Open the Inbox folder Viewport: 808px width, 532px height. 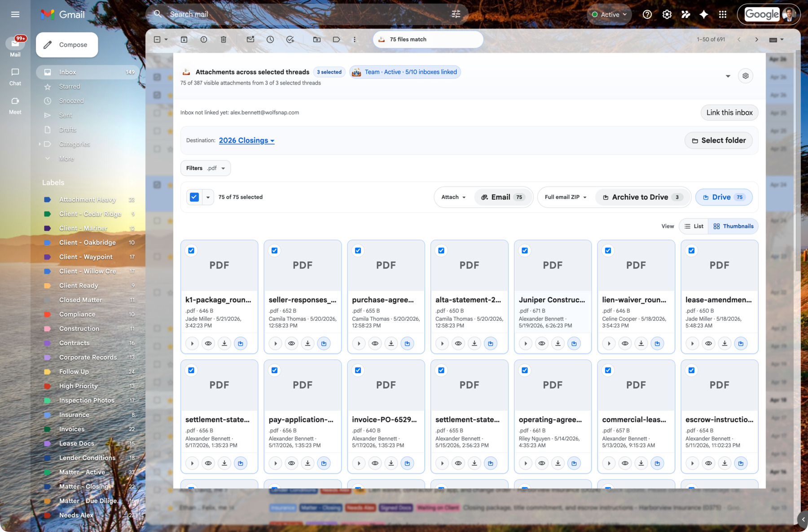[88, 72]
